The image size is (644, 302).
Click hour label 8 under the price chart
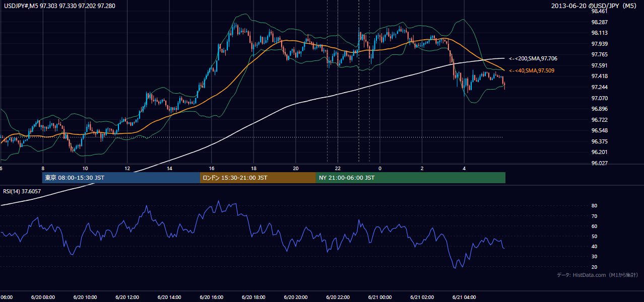pos(43,168)
